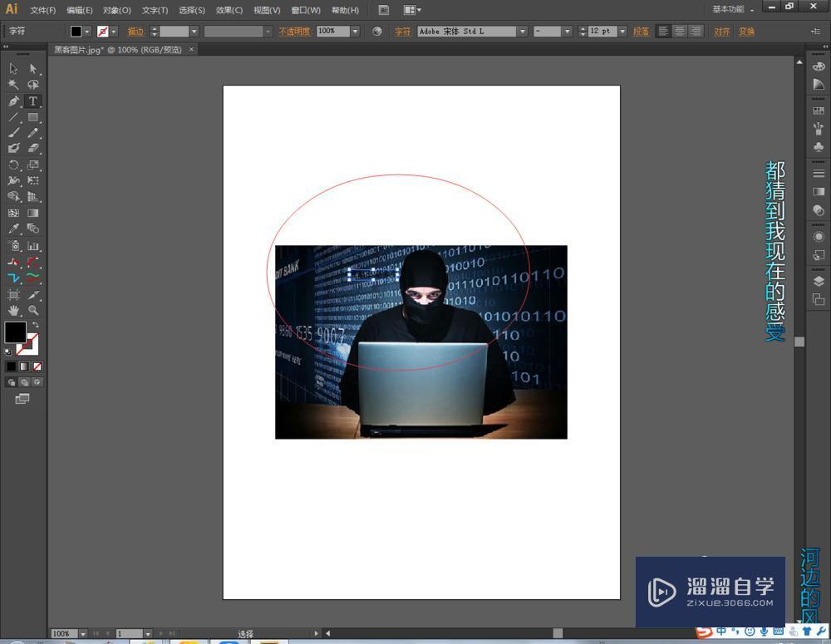Viewport: 831px width, 644px height.
Task: Open 效果(C) menu
Action: point(229,10)
